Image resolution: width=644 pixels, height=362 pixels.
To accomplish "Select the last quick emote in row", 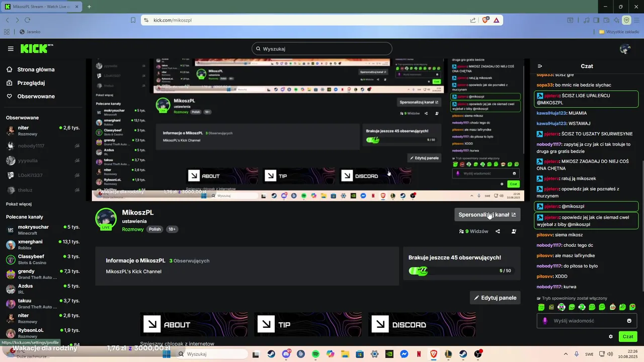I will tap(632, 307).
